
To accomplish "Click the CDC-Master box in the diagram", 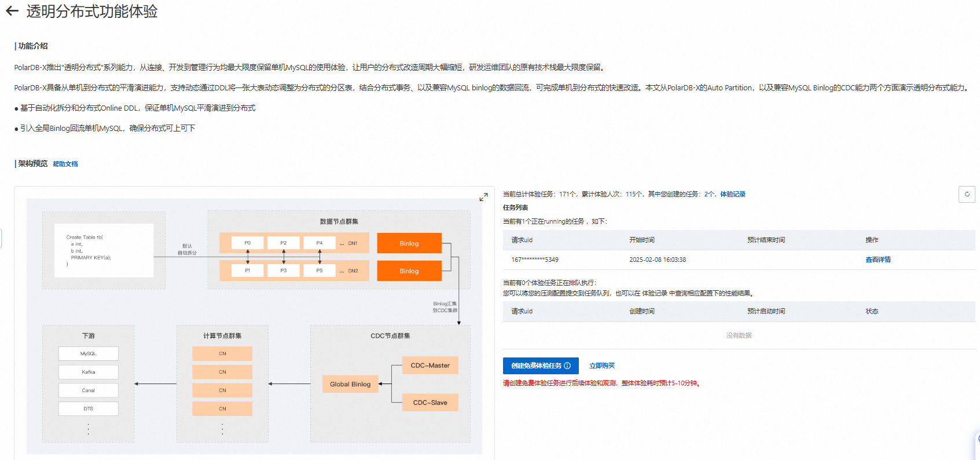I will 430,366.
